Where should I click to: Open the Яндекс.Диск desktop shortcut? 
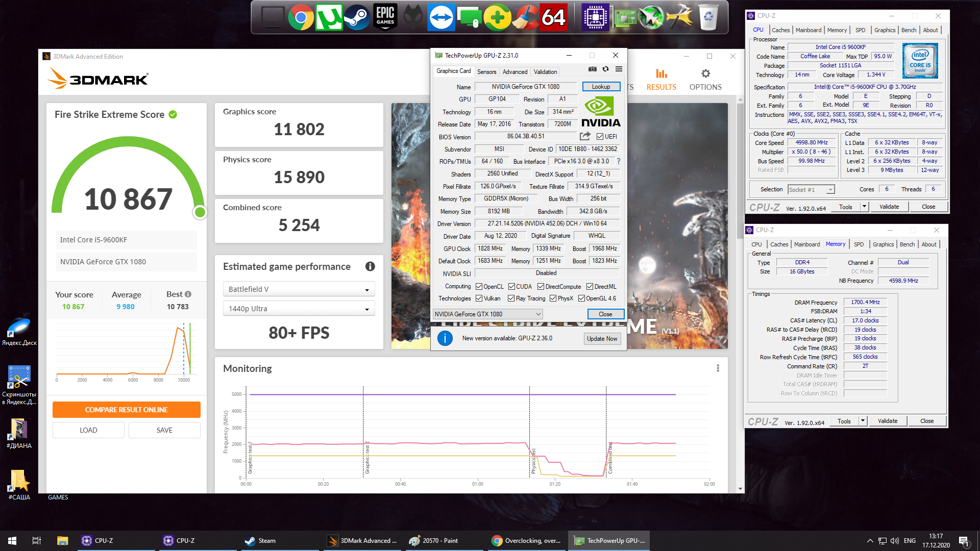19,332
